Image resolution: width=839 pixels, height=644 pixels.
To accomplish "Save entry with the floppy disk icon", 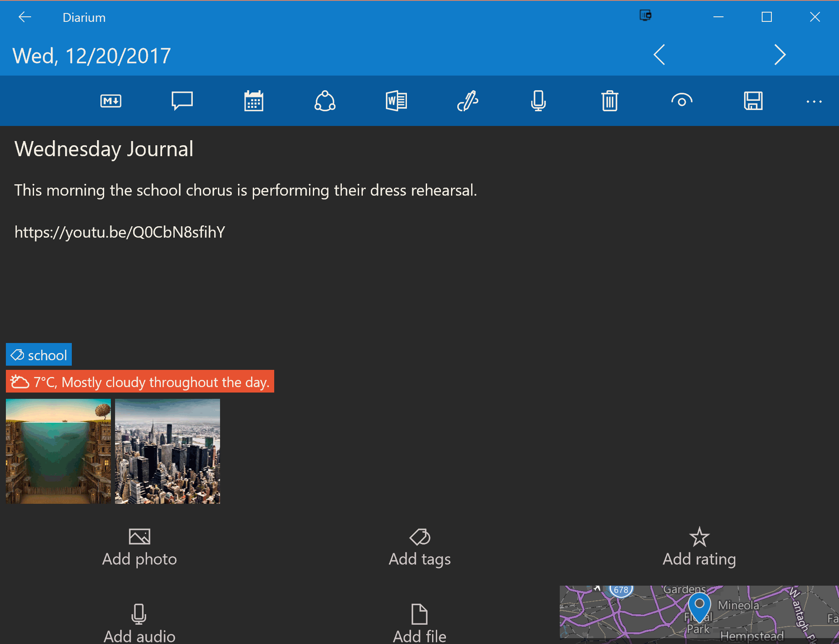I will [753, 101].
